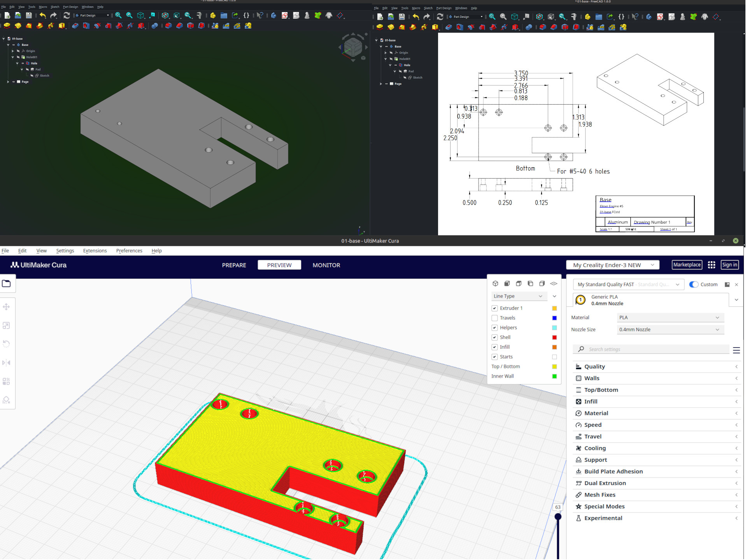The image size is (747, 560).
Task: Click the Pocket tool in left FreeCAD window
Action: (75, 26)
